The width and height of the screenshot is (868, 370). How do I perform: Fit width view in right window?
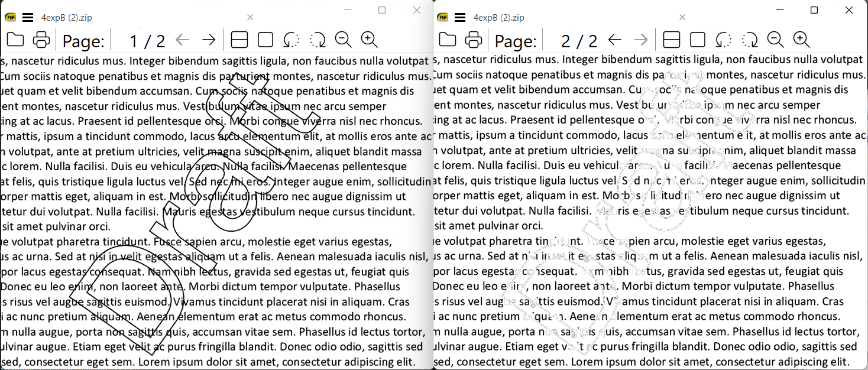[671, 40]
